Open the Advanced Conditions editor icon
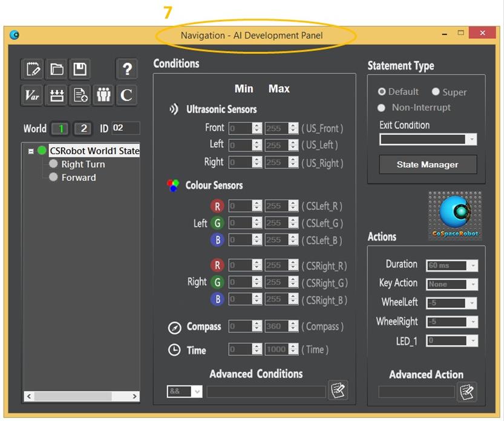The height and width of the screenshot is (421, 504). click(x=338, y=390)
